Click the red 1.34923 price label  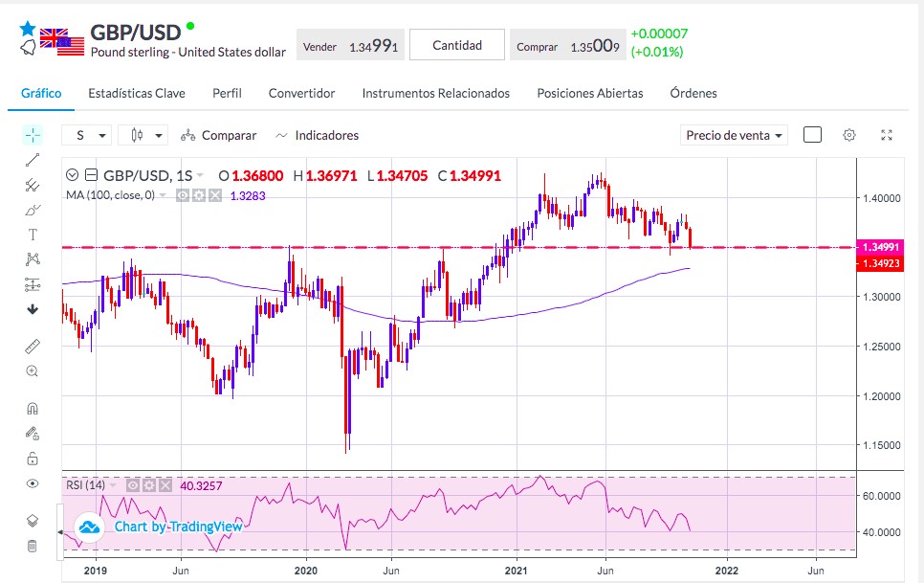click(880, 263)
